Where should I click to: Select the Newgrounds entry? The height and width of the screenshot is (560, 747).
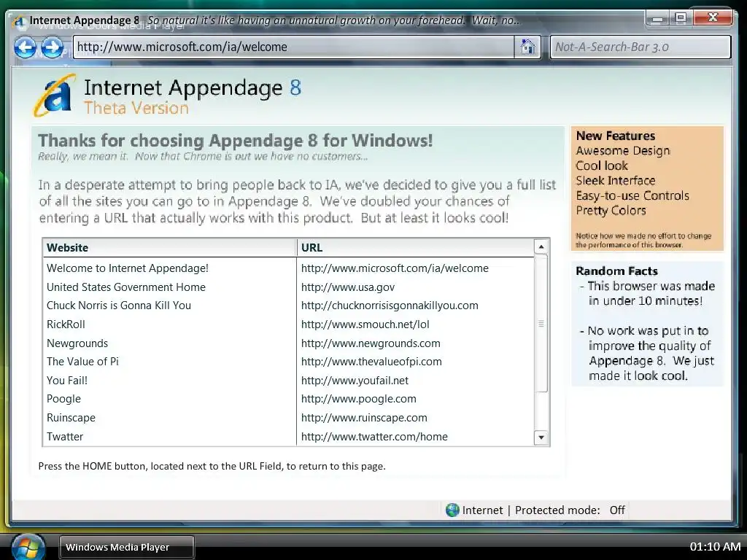(x=289, y=343)
